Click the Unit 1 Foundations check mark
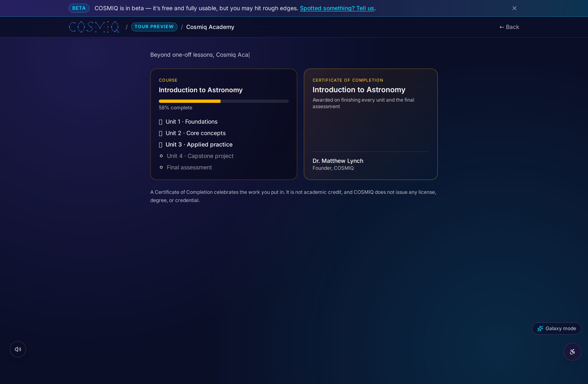 pyautogui.click(x=161, y=122)
